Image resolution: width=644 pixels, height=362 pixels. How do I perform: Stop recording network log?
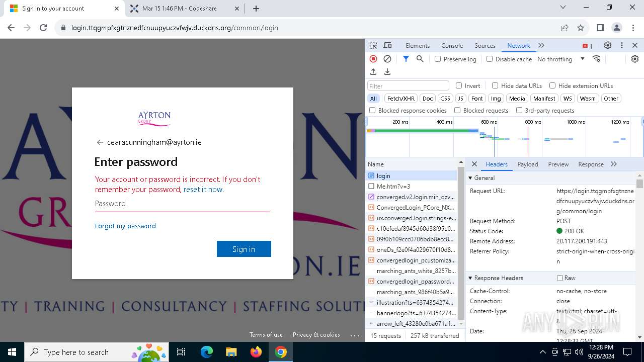373,59
